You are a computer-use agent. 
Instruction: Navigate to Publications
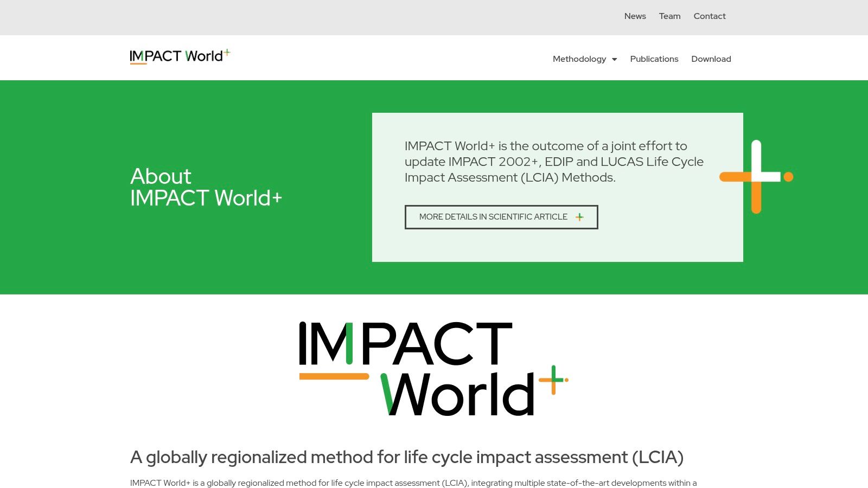654,59
